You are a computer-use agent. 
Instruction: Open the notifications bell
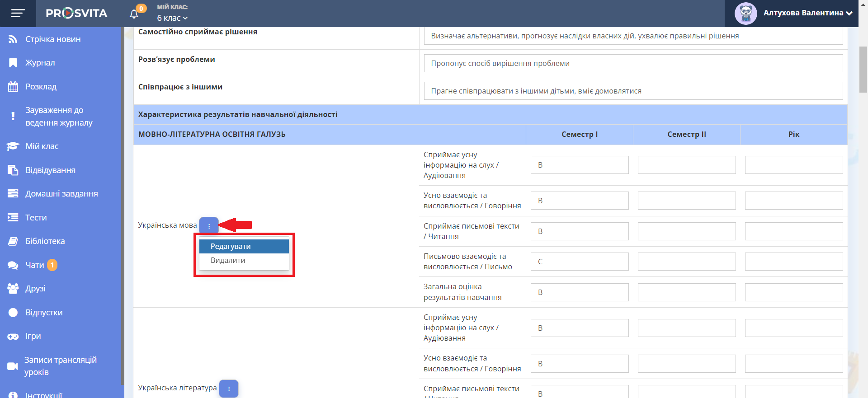coord(134,14)
